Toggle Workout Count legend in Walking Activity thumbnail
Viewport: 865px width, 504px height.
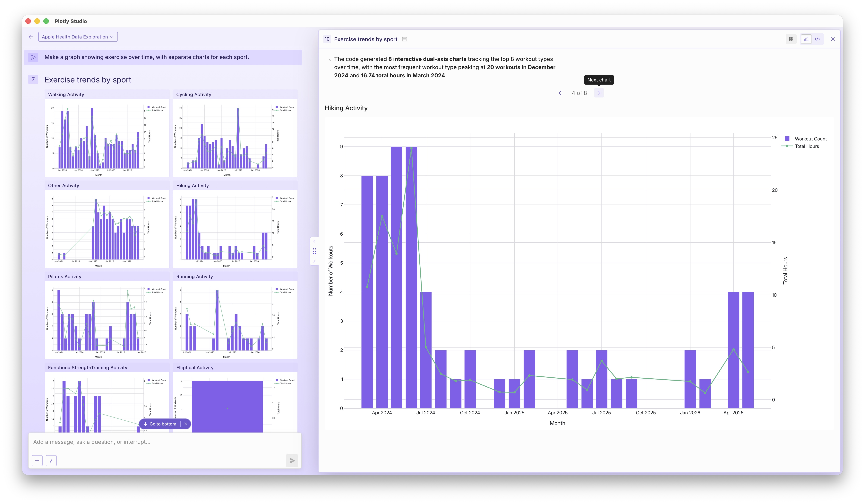(x=157, y=107)
